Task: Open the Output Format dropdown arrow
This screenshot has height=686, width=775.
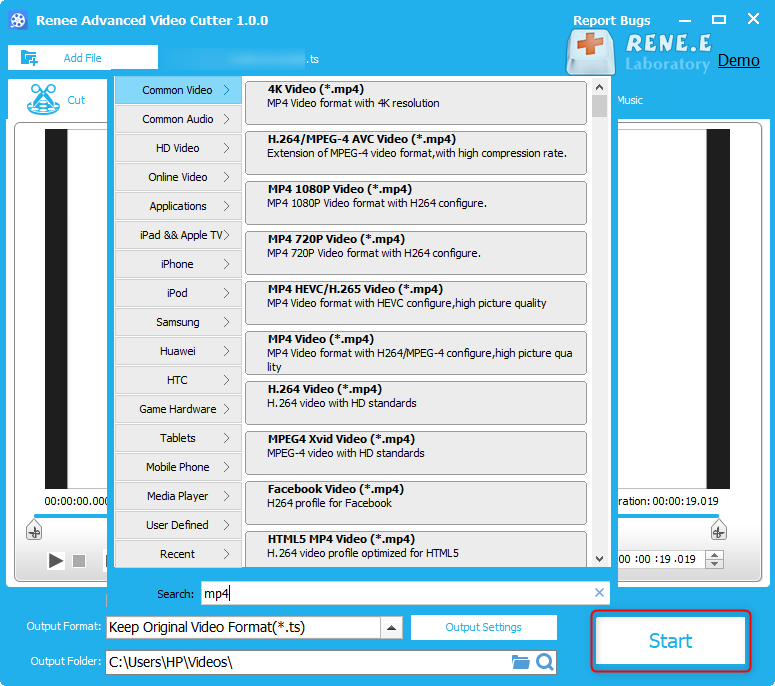Action: click(x=391, y=627)
